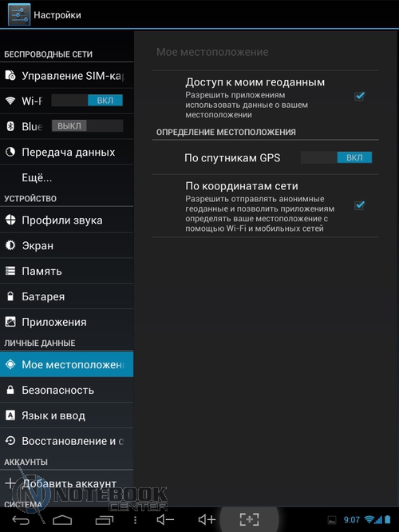Open Управление SIM-картами settings

(x=67, y=75)
